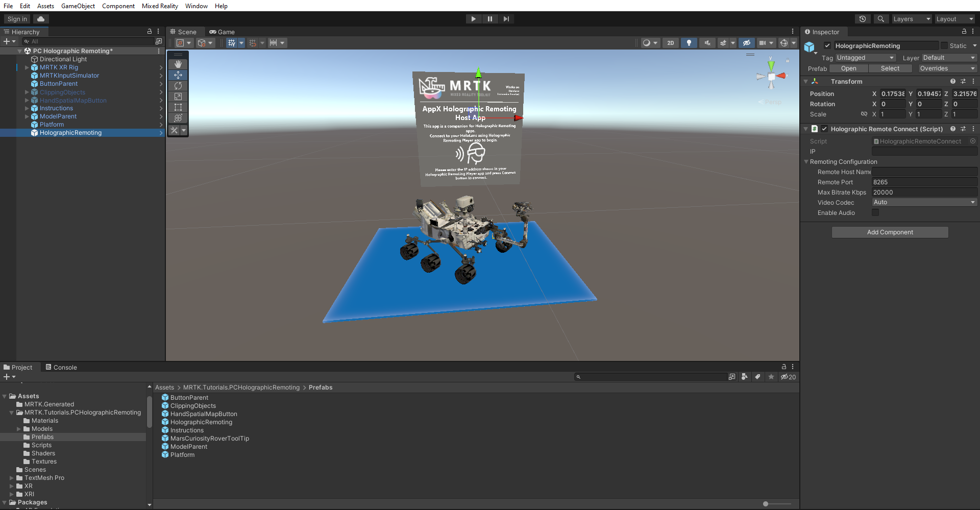The height and width of the screenshot is (510, 980).
Task: Enable the Enable Audio checkbox
Action: pyautogui.click(x=875, y=213)
